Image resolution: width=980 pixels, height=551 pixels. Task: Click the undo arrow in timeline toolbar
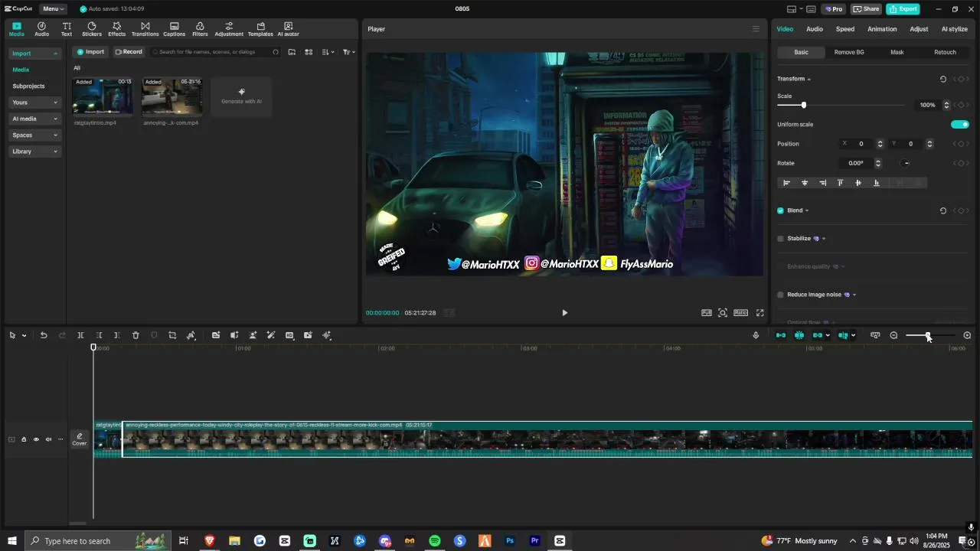coord(44,335)
